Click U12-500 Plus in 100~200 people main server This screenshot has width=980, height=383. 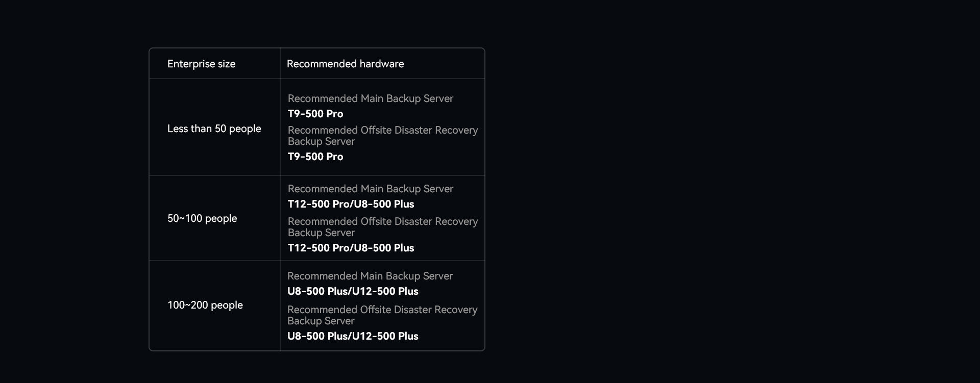[x=386, y=291]
